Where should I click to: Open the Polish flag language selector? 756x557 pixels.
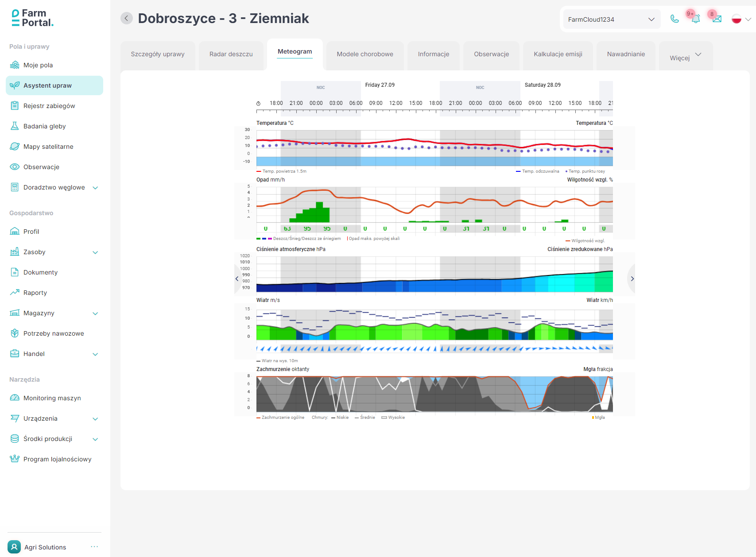(x=741, y=19)
